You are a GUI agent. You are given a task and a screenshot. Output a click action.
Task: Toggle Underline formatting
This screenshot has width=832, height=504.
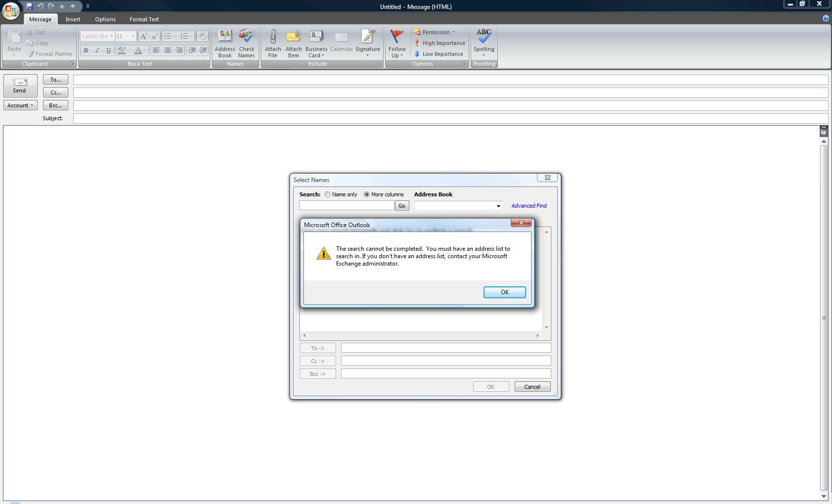click(108, 50)
